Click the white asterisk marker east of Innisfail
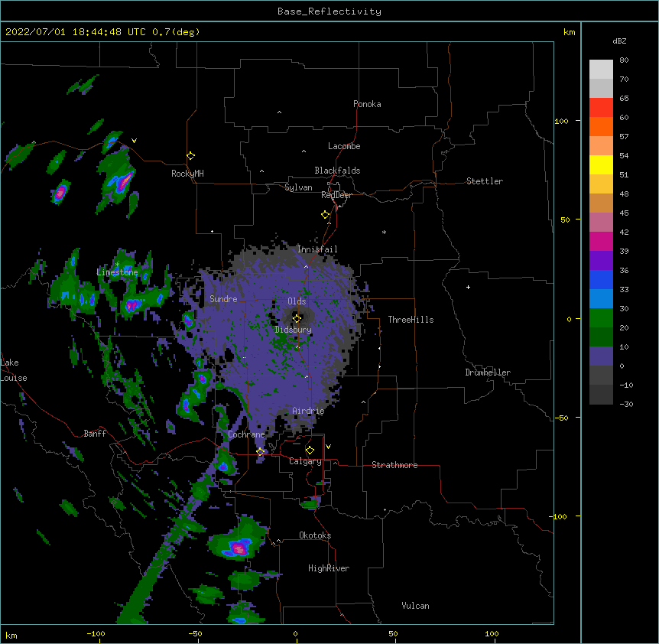Screen dimensions: 659x644 click(x=384, y=232)
